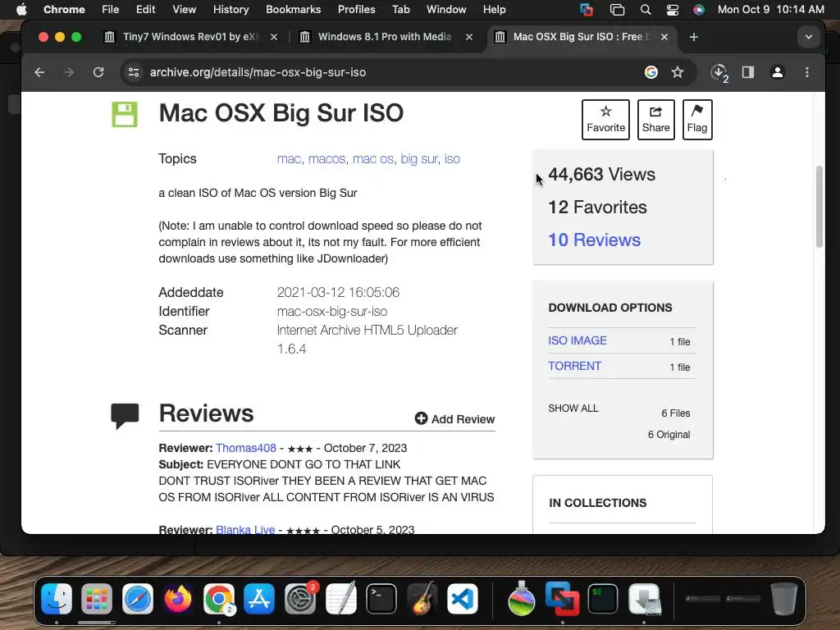The height and width of the screenshot is (630, 840).
Task: Open the 'mac' topic link
Action: 289,159
